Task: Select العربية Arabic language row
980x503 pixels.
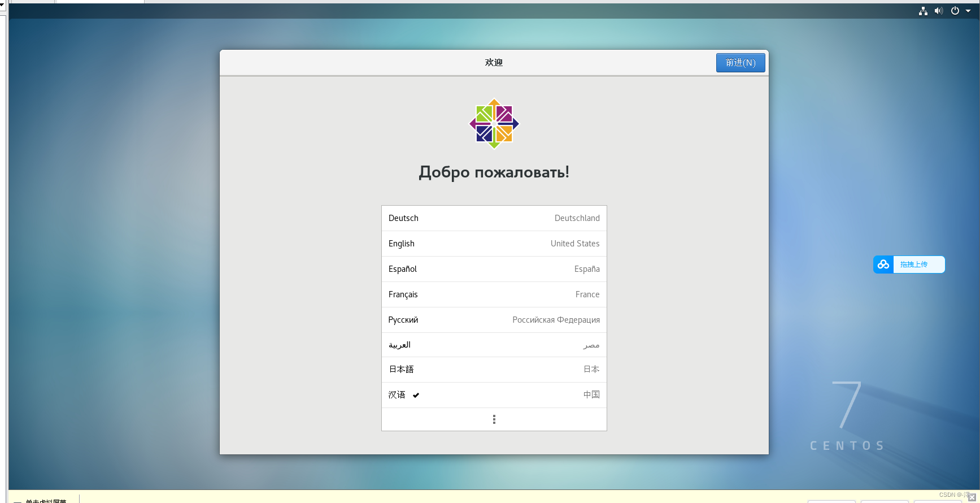Action: (x=494, y=345)
